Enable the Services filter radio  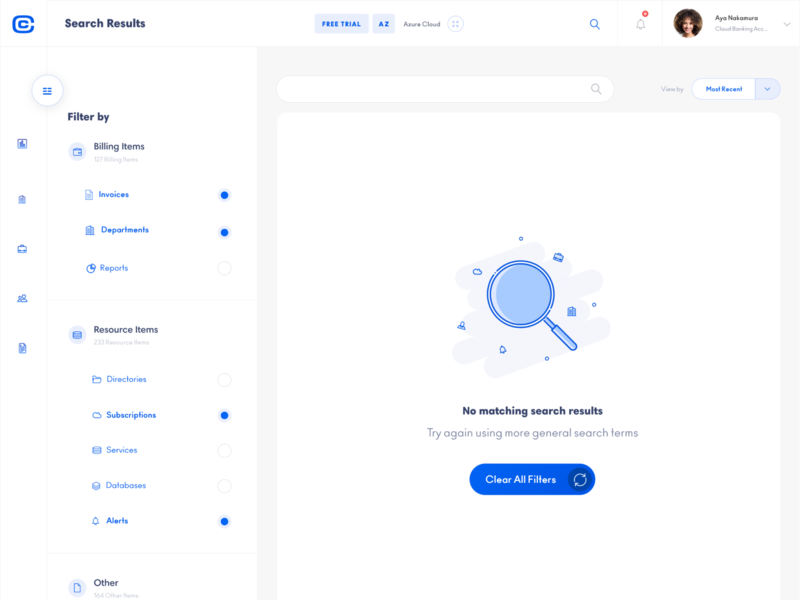[224, 451]
